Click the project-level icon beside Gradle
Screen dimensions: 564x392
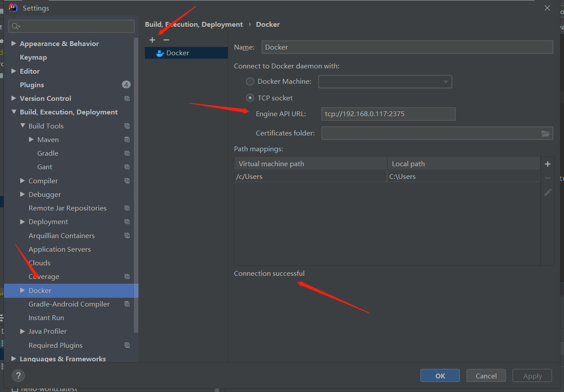pos(127,153)
